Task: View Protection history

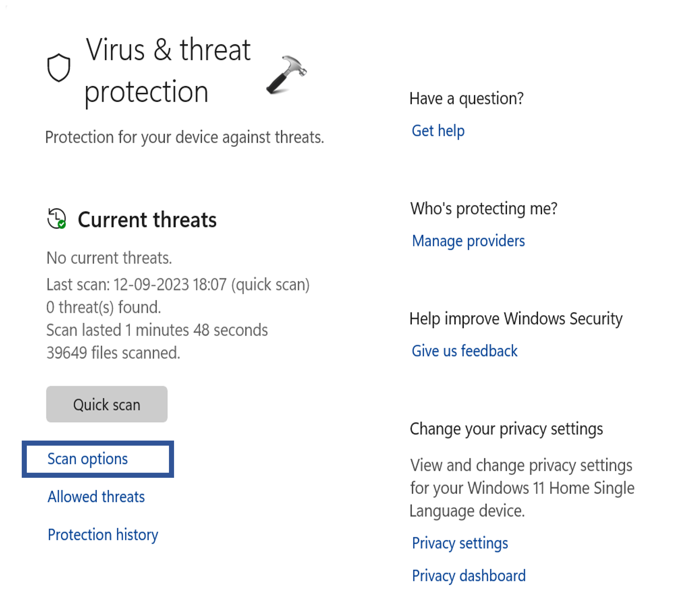Action: (103, 534)
